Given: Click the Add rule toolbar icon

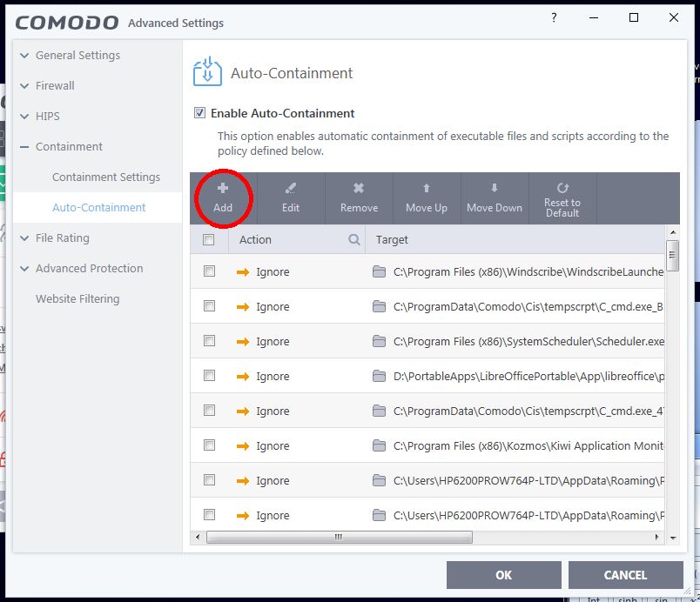Looking at the screenshot, I should pos(223,189).
